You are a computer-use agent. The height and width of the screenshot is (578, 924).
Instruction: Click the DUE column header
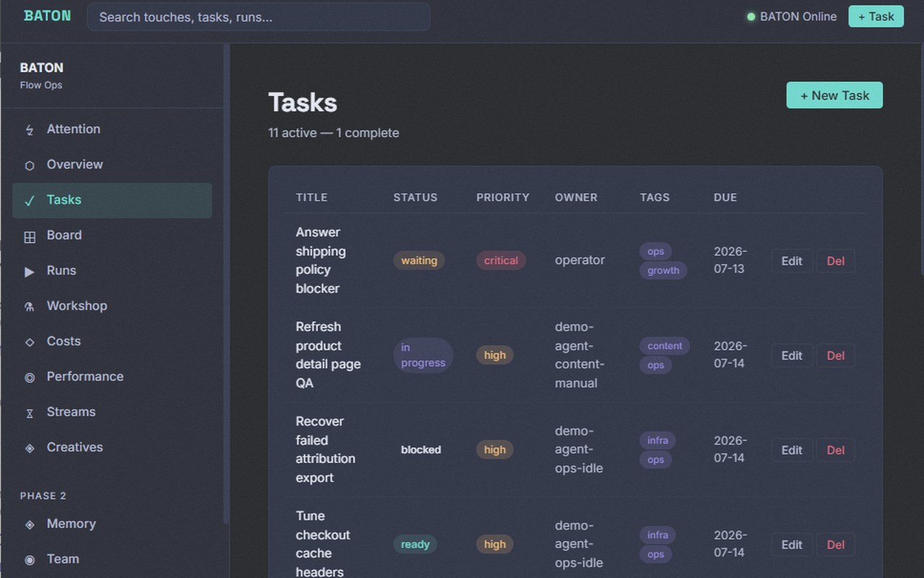725,197
